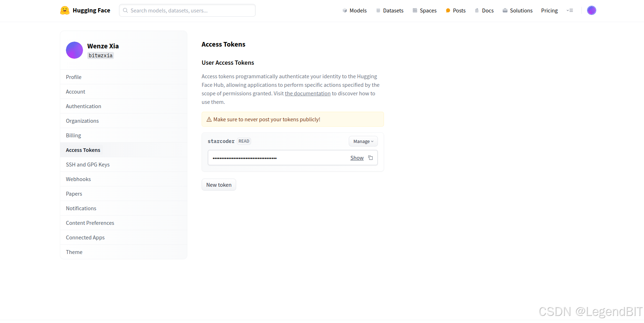The height and width of the screenshot is (323, 644).
Task: Select Webhooks in settings sidebar
Action: coord(124,179)
